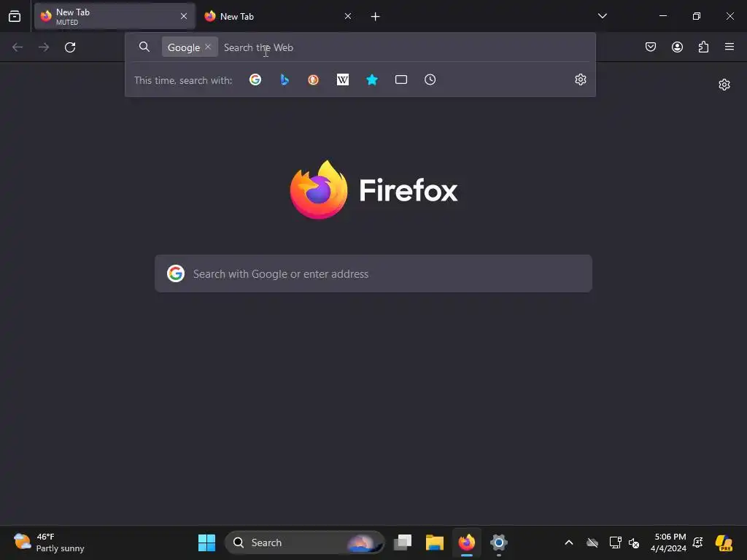Image resolution: width=747 pixels, height=560 pixels.
Task: Open a new tab with plus button
Action: pos(376,17)
